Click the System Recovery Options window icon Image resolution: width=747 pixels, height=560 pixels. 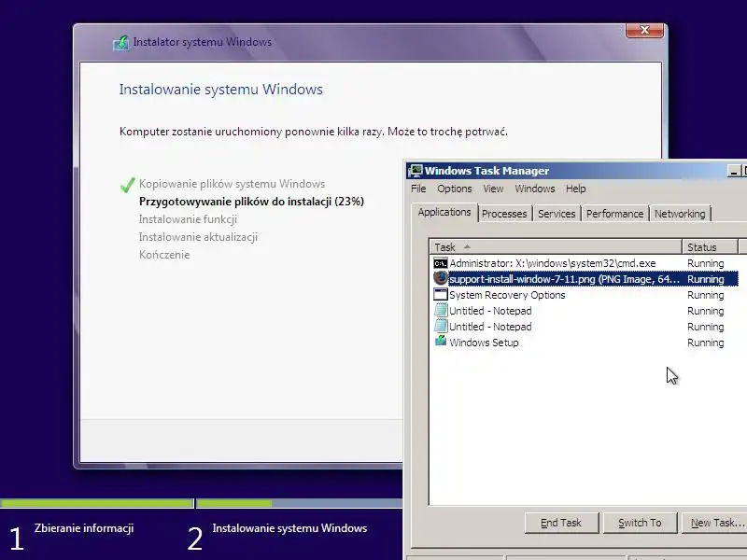coord(440,294)
